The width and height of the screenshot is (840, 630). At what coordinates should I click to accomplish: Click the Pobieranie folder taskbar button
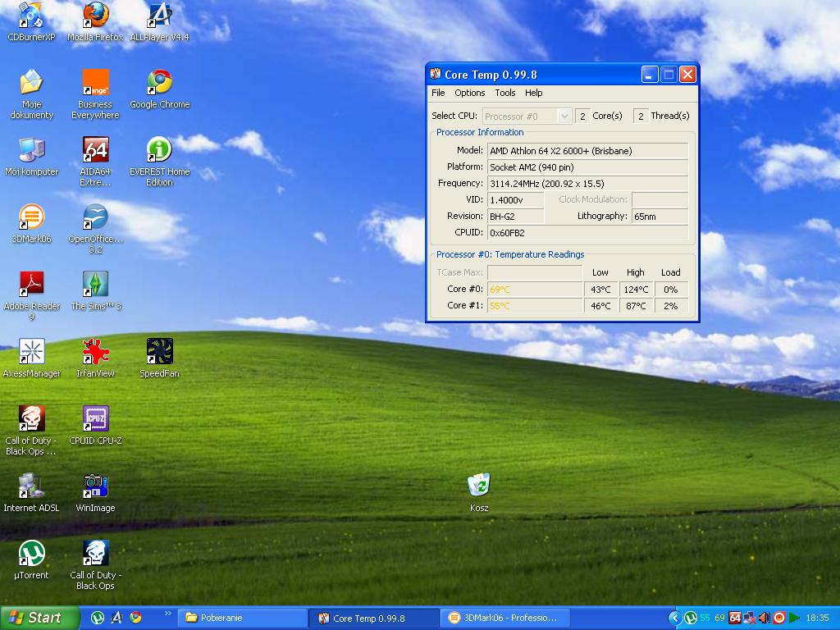point(243,618)
